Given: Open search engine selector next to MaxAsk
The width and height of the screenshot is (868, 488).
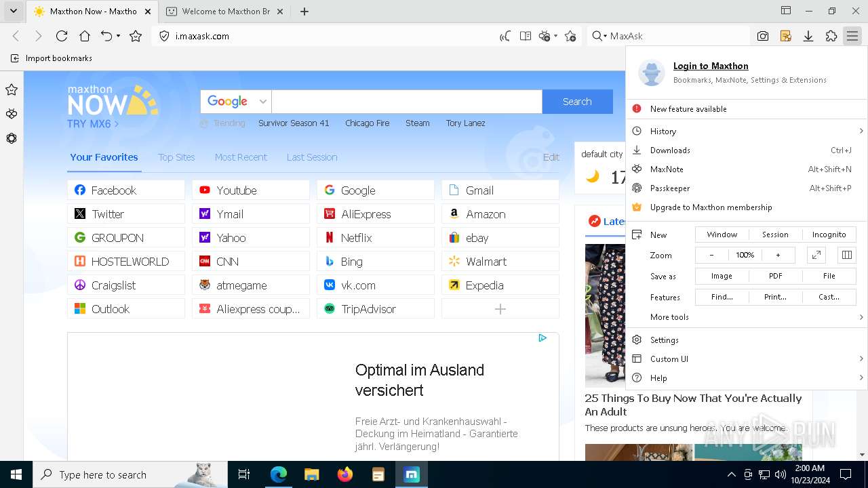Looking at the screenshot, I should tap(599, 36).
